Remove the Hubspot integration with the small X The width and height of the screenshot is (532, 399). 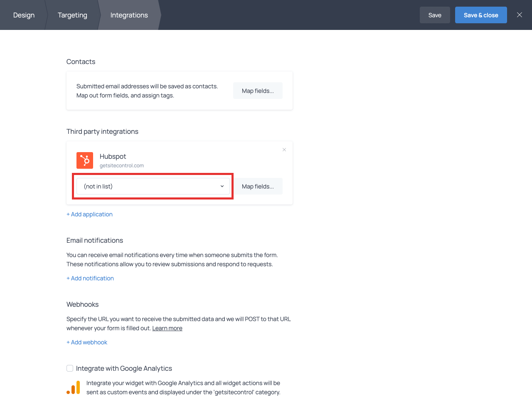pyautogui.click(x=284, y=150)
